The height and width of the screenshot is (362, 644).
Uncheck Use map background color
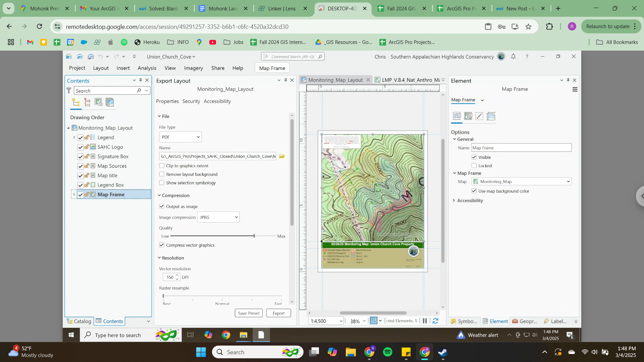tap(474, 191)
